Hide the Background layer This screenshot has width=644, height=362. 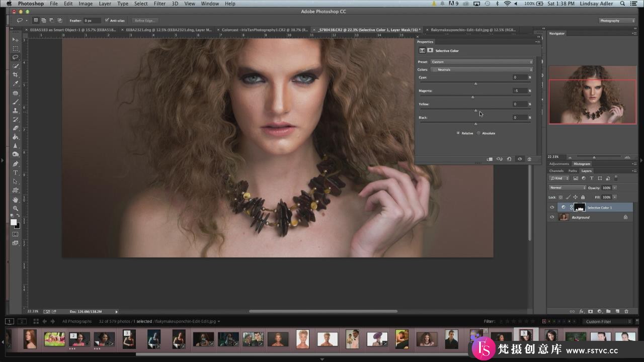(552, 217)
